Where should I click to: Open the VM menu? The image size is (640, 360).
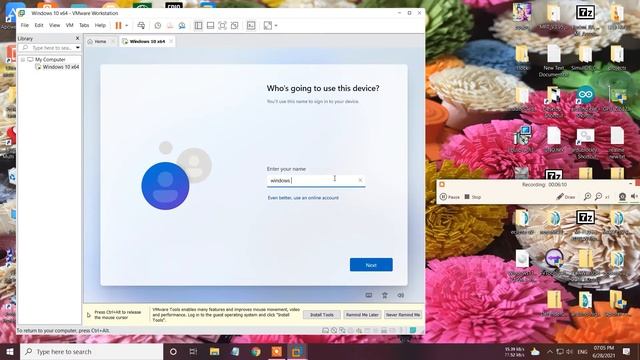point(70,25)
